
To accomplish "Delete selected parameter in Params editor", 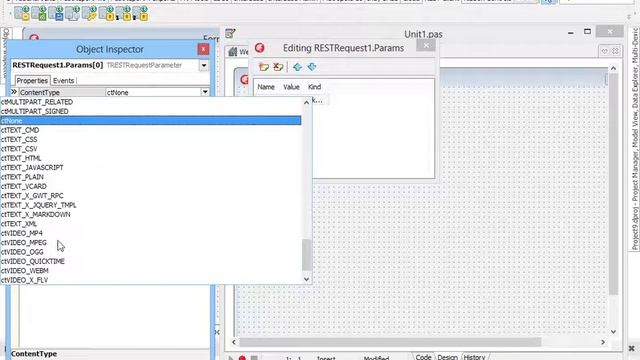I will click(278, 67).
